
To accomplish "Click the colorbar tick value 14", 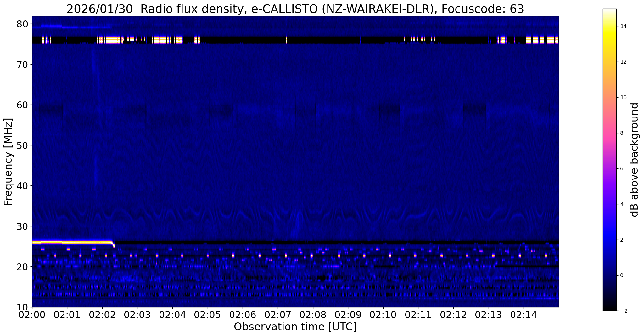I will 623,26.
